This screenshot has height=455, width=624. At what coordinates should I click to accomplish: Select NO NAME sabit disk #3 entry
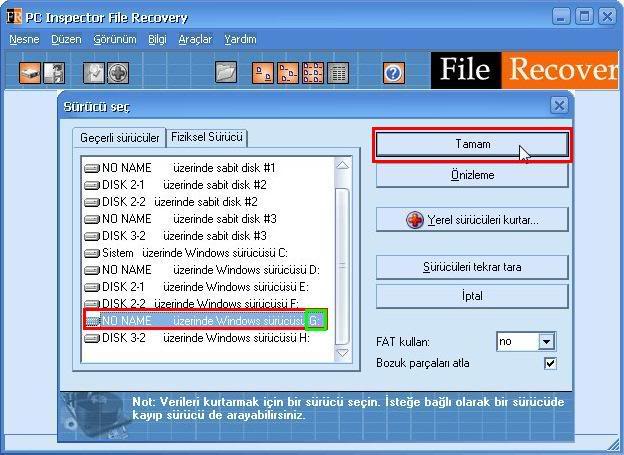click(x=181, y=219)
